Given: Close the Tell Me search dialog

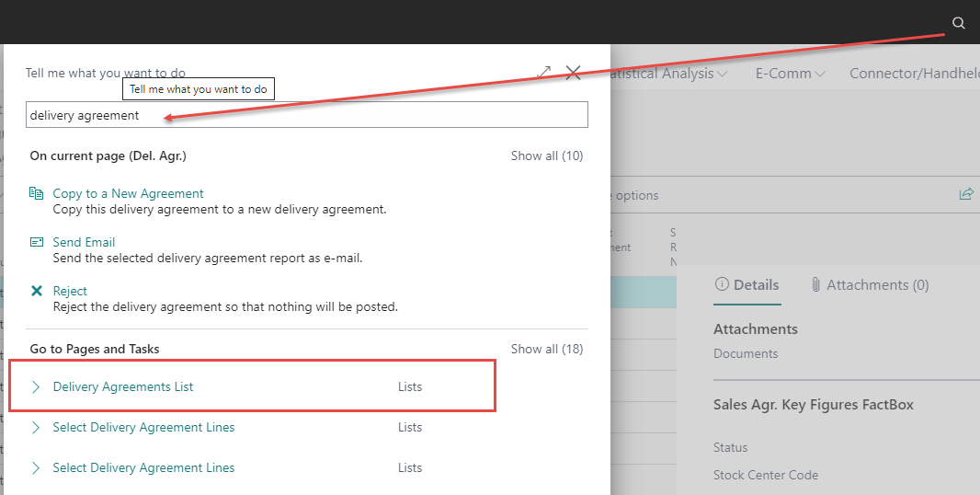Looking at the screenshot, I should click(574, 73).
